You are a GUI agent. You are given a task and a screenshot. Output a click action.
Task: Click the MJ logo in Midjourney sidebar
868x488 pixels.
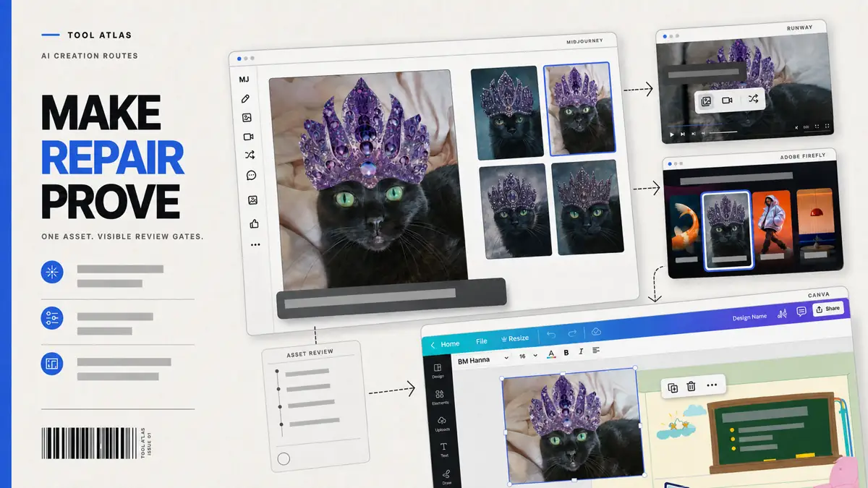tap(244, 80)
